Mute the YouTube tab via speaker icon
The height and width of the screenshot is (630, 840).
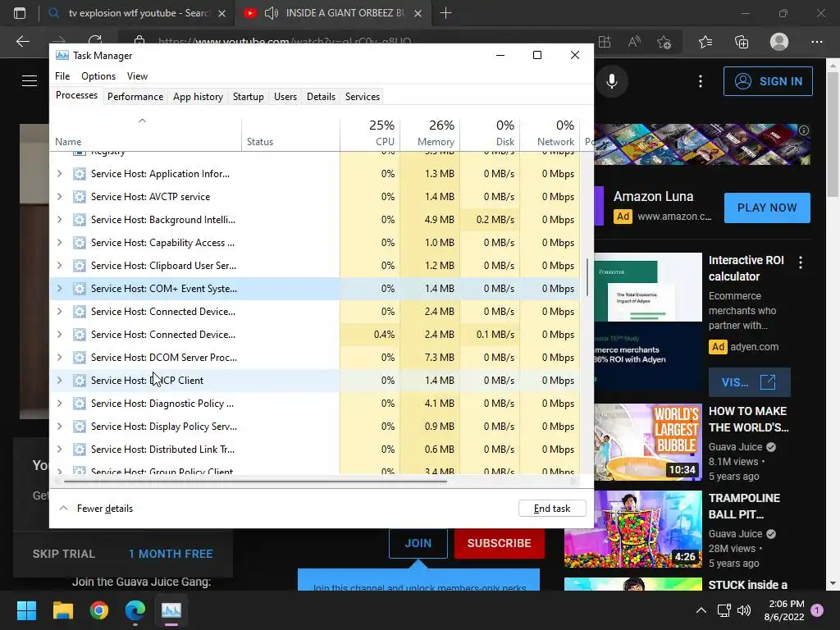pos(272,13)
